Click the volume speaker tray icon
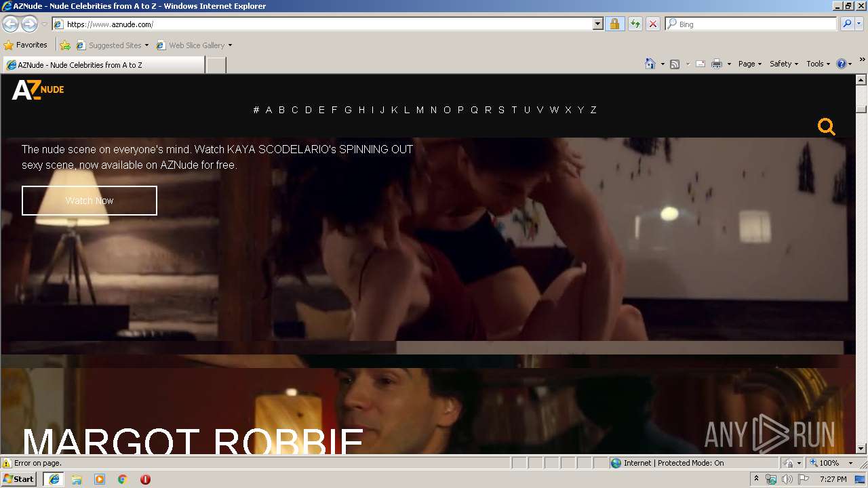The image size is (868, 488). coord(787,479)
